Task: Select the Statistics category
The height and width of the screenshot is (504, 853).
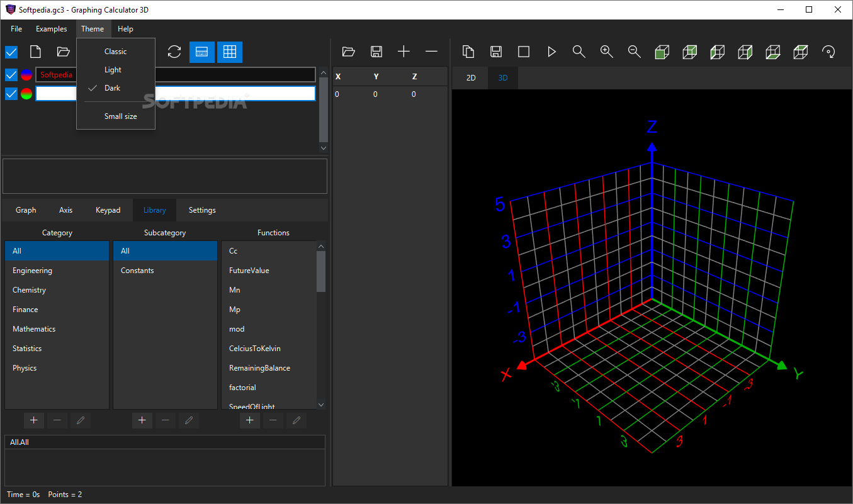Action: coord(57,349)
